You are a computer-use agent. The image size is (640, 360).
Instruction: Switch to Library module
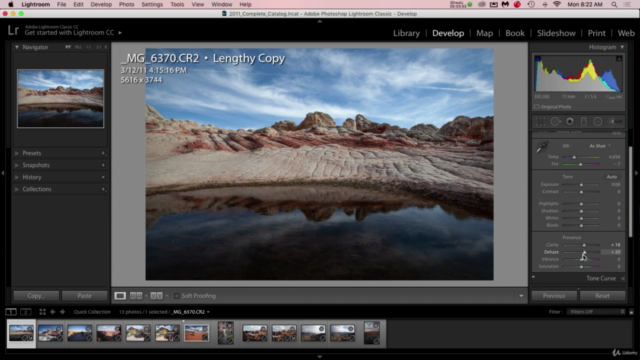406,33
